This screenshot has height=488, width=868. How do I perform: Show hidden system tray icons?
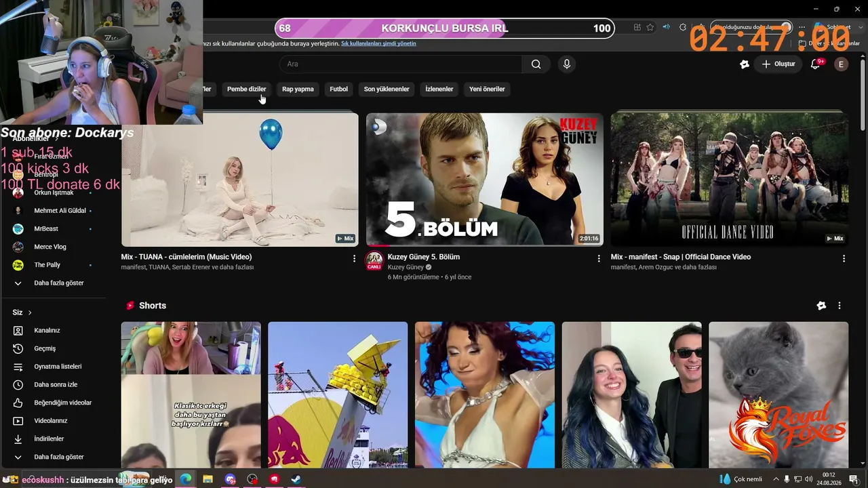point(776,479)
